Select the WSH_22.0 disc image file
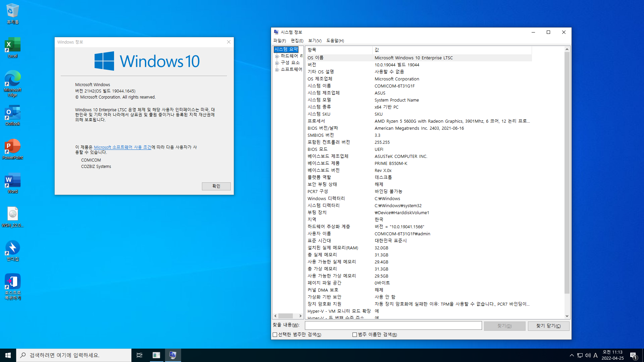 (x=13, y=217)
